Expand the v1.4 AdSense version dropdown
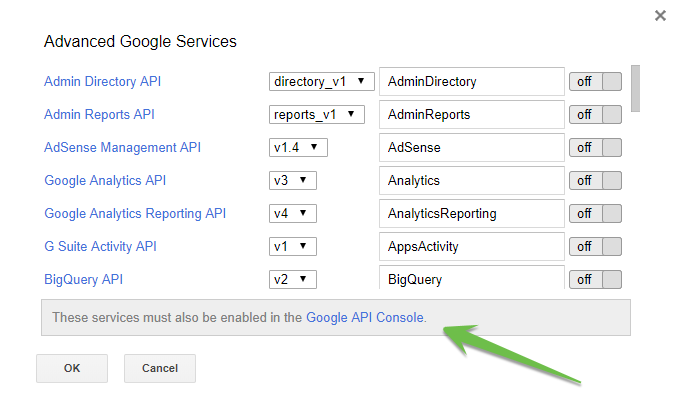The image size is (675, 403). 298,148
